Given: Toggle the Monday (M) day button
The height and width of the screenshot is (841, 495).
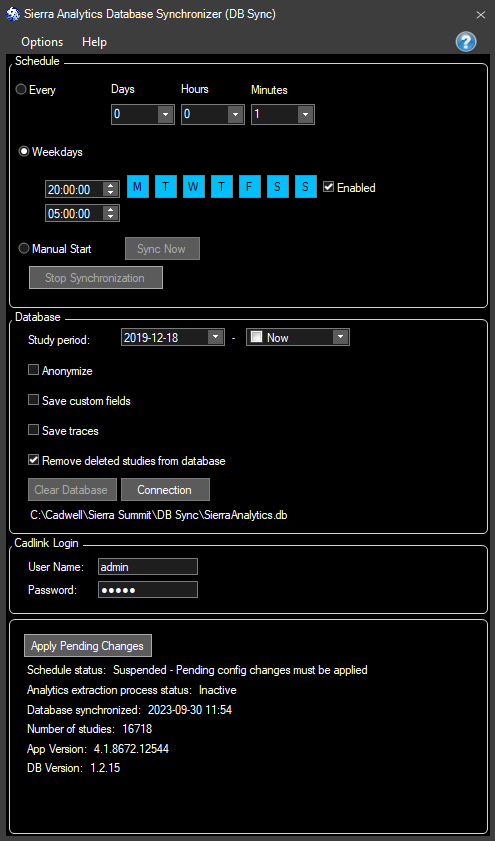Looking at the screenshot, I should pos(138,187).
